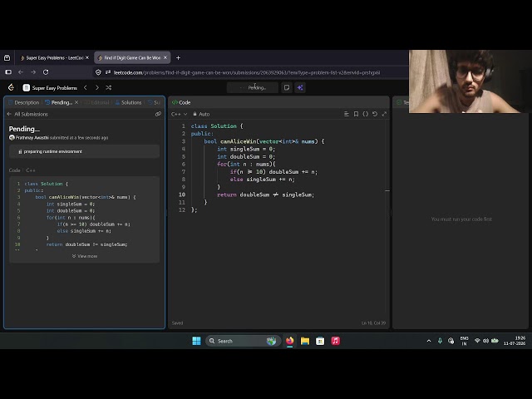Select the Code panel tab
532x399 pixels.
tap(181, 102)
